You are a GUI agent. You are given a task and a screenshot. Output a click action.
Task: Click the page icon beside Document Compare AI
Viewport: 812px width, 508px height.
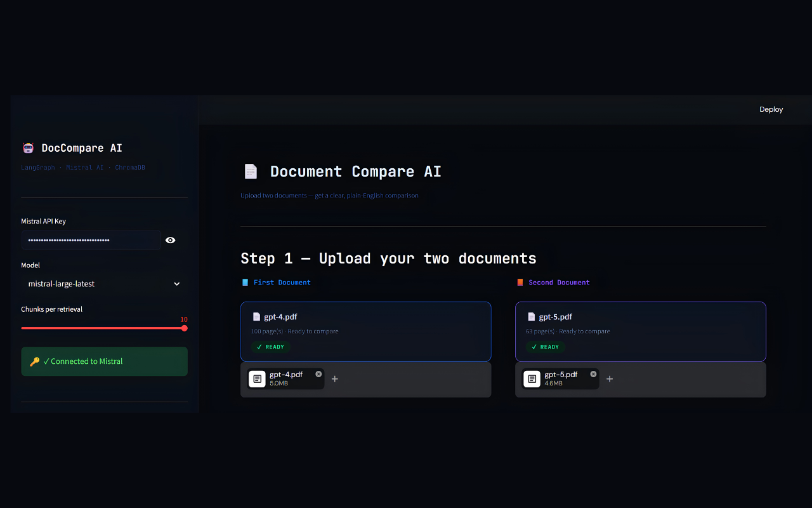(x=251, y=171)
